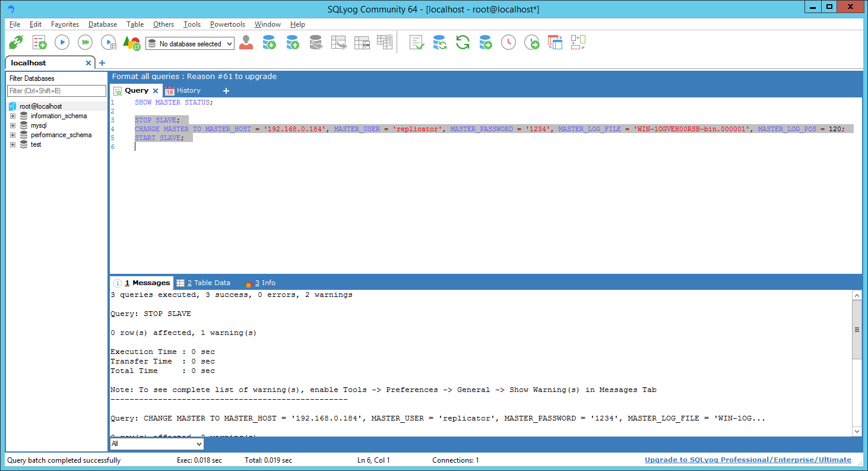The image size is (868, 471).
Task: Focus the Filter Databases input field
Action: click(x=56, y=91)
